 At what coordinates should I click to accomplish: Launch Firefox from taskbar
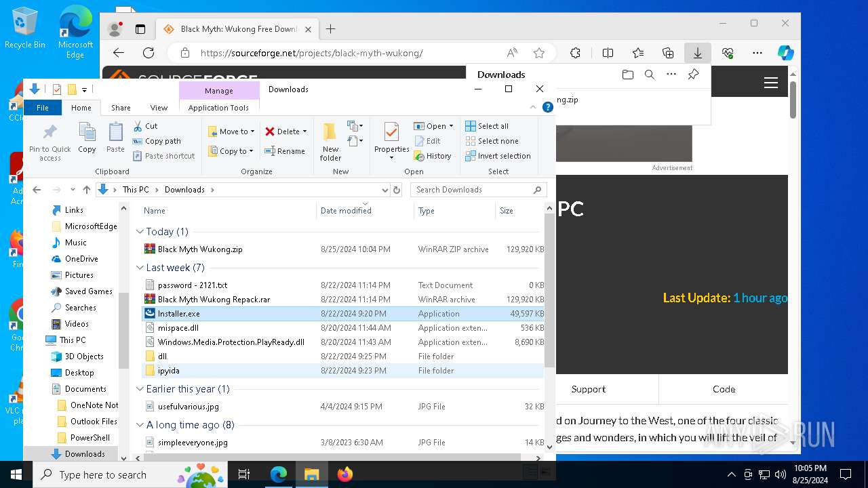(x=345, y=474)
